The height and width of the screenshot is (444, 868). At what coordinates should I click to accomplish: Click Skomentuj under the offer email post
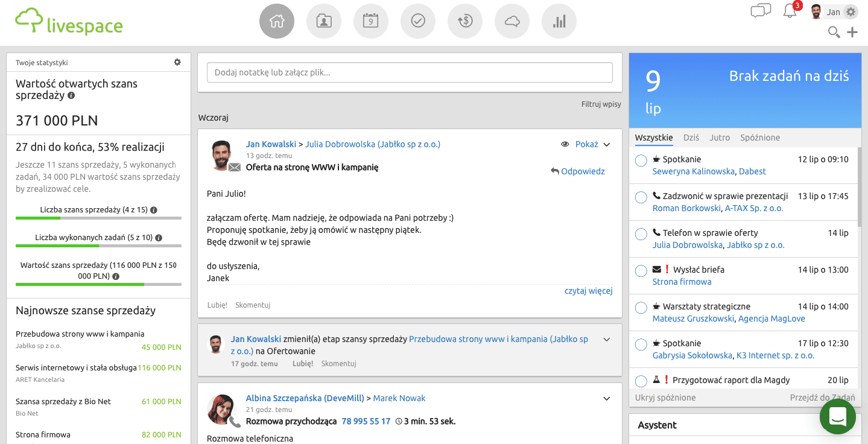253,305
